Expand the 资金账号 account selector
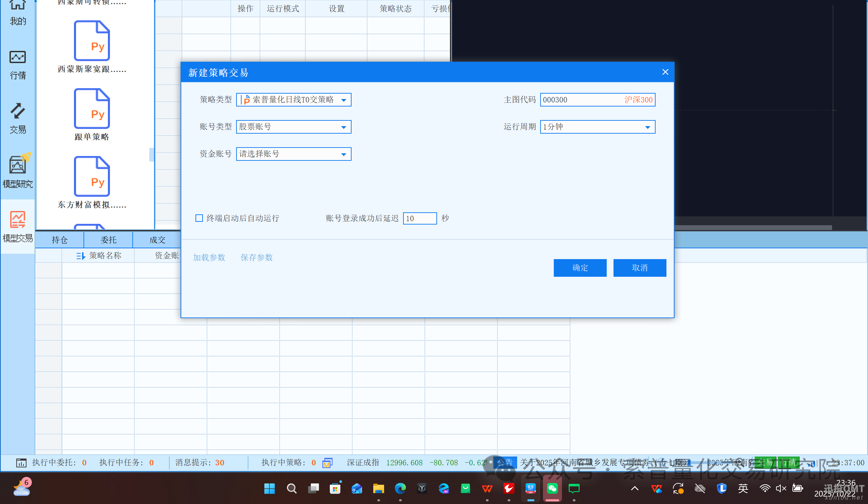 tap(343, 155)
